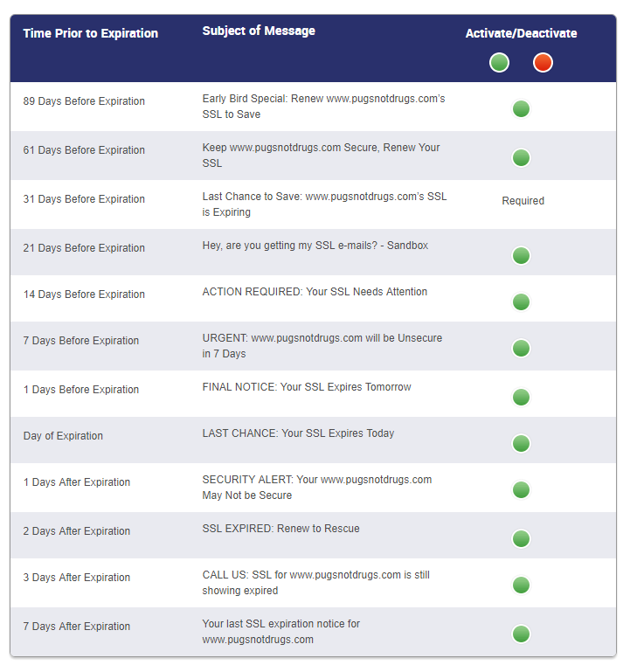
Task: Toggle green dot for Day of Expiration
Action: pos(521,444)
